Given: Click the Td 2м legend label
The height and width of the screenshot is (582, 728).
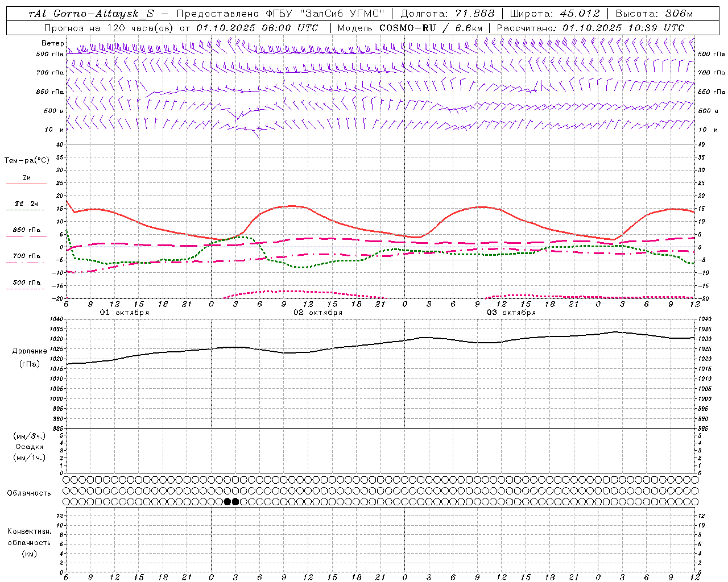Looking at the screenshot, I should (x=27, y=203).
